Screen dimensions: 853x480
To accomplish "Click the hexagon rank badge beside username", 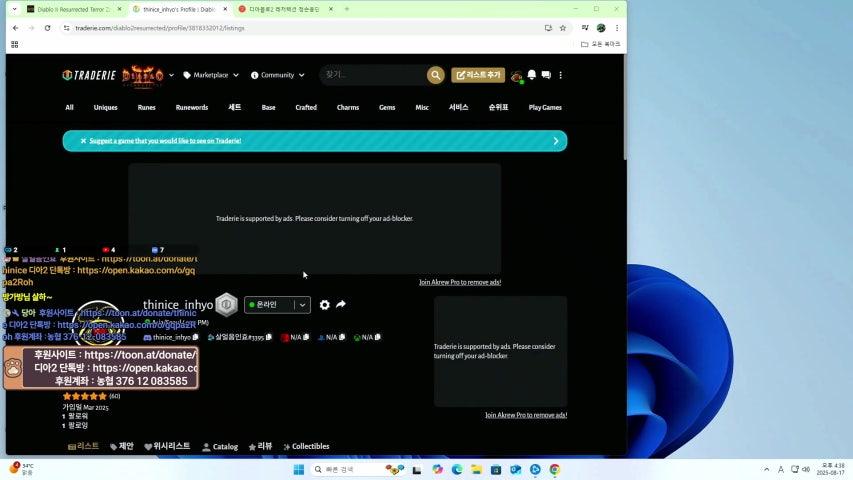I will click(x=226, y=304).
